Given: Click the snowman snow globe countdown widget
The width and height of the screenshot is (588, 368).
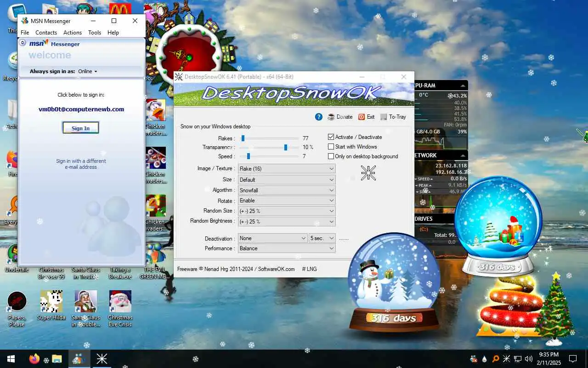Looking at the screenshot, I should (x=394, y=282).
